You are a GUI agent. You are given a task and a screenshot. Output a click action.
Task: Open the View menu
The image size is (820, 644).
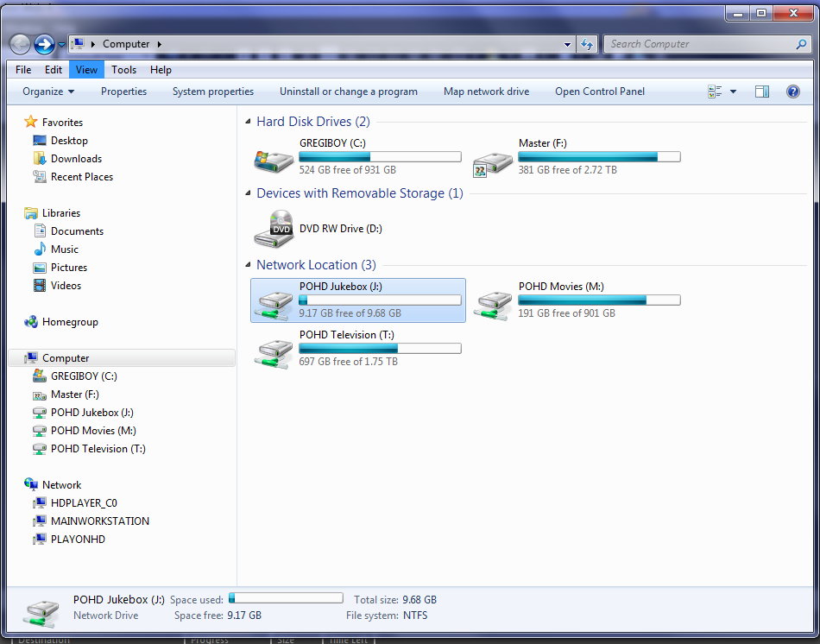tap(86, 70)
